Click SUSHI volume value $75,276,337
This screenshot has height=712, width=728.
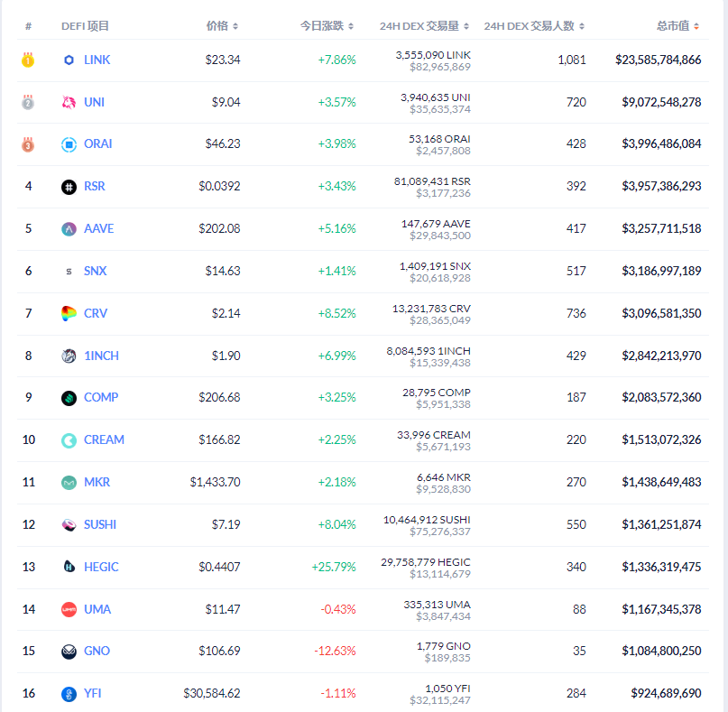coord(440,532)
